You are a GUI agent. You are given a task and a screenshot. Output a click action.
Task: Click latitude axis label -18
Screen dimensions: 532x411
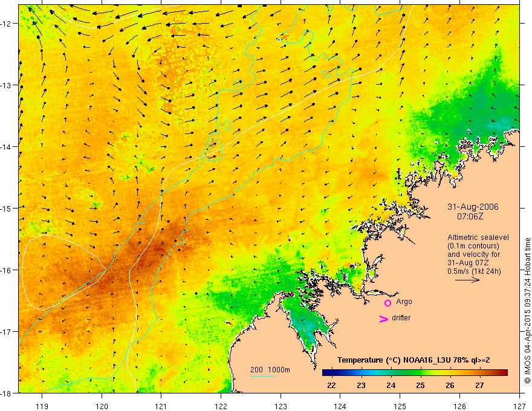click(7, 393)
